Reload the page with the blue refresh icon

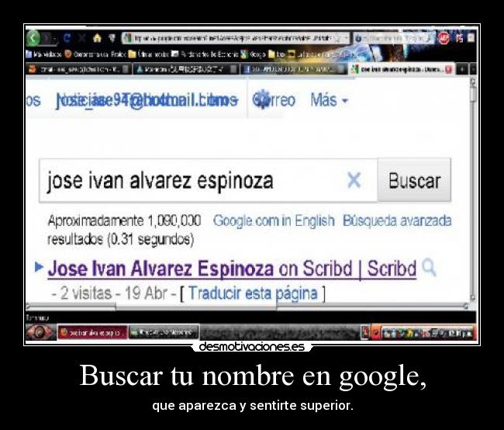(67, 38)
